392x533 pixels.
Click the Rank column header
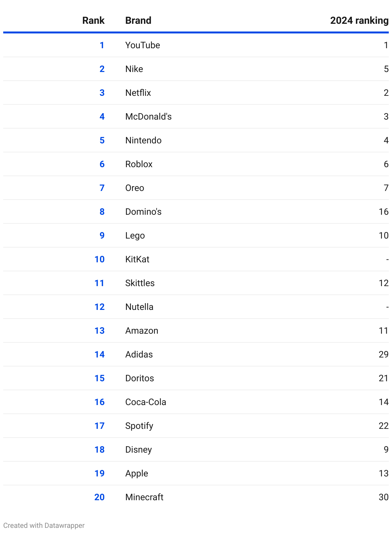tap(93, 20)
